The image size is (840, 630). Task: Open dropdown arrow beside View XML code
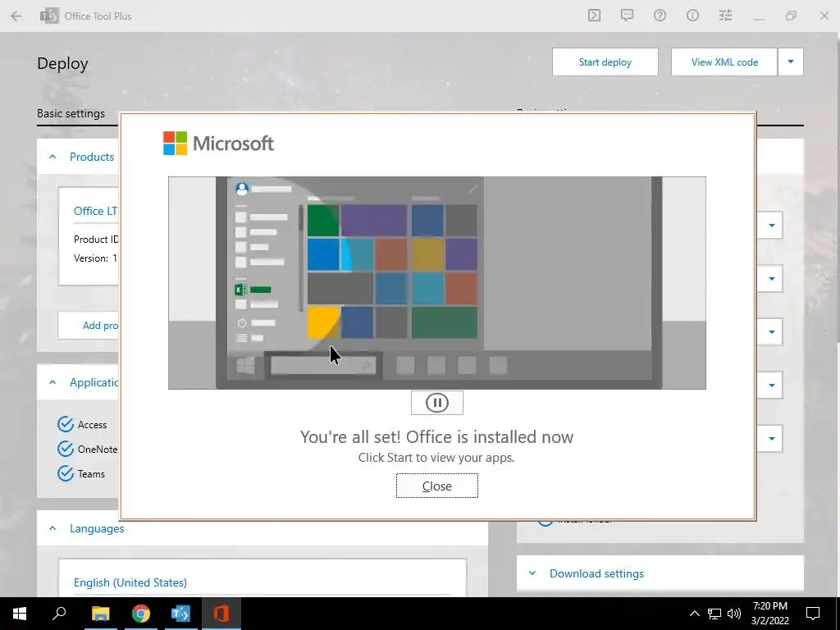(791, 62)
